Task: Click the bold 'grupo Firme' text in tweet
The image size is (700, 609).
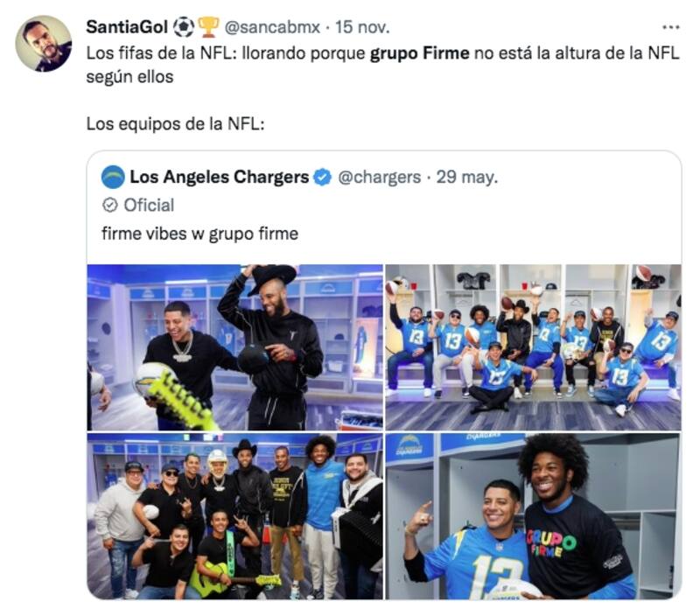Action: [419, 52]
